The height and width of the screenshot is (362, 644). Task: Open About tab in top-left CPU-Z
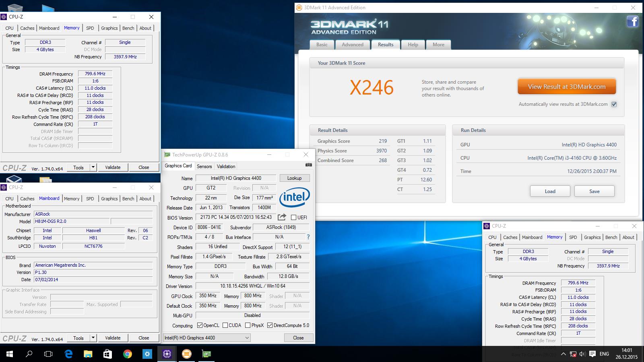point(145,28)
